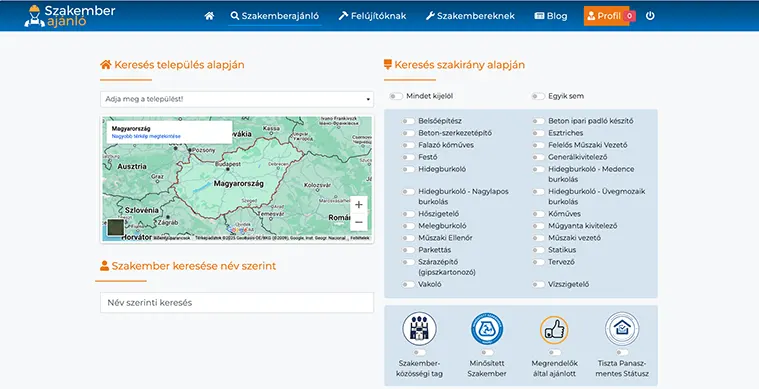Click the Minősített Szakember badge icon
Image resolution: width=759 pixels, height=389 pixels.
(487, 329)
